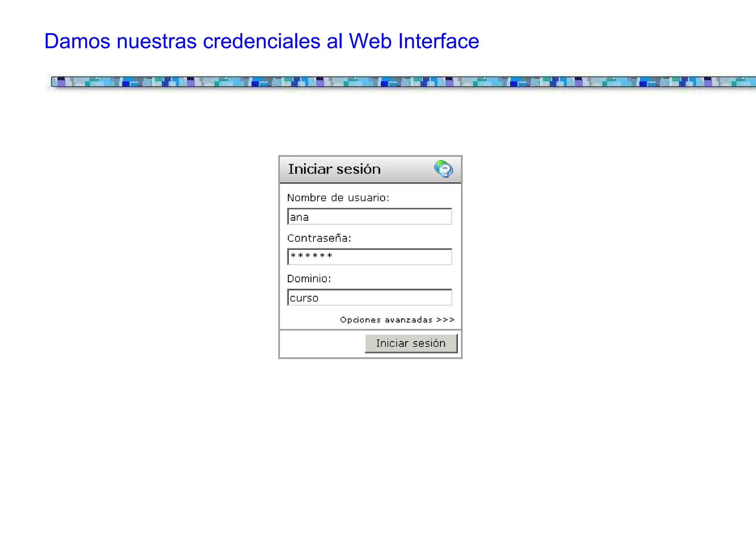The image size is (756, 534).
Task: Activate the Dominio text field
Action: click(370, 297)
